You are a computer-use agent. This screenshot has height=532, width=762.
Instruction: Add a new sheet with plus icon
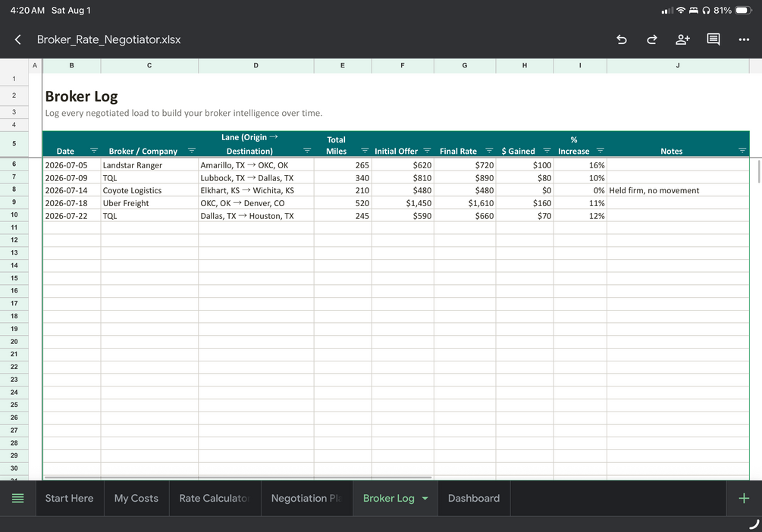(744, 498)
